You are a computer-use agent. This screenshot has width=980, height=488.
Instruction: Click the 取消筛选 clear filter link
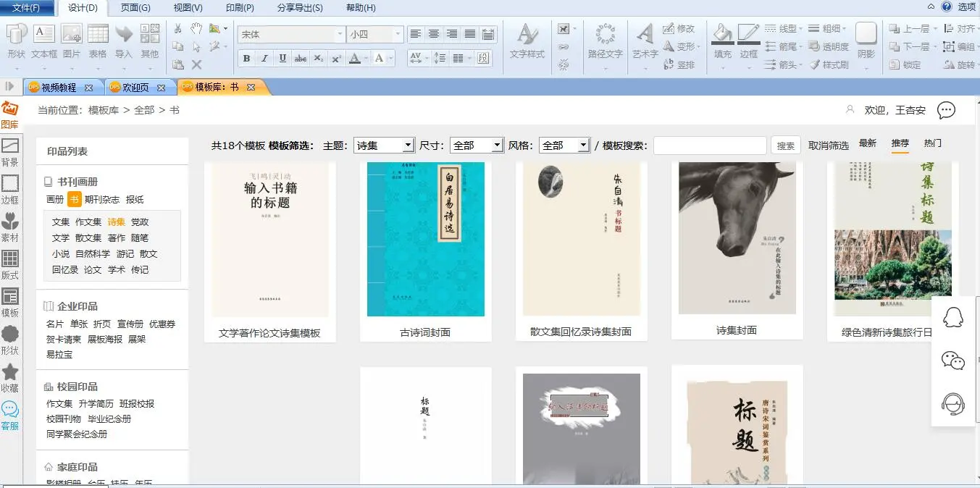[829, 146]
